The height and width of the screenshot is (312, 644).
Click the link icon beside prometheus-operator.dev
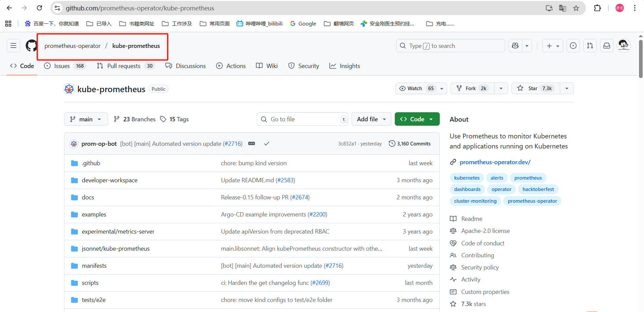click(x=453, y=162)
